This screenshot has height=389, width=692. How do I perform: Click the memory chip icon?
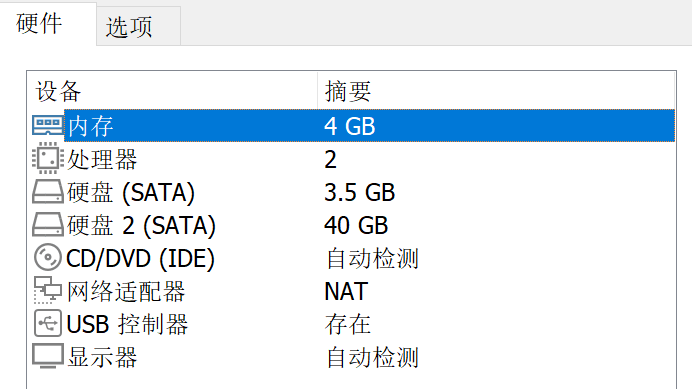point(48,126)
